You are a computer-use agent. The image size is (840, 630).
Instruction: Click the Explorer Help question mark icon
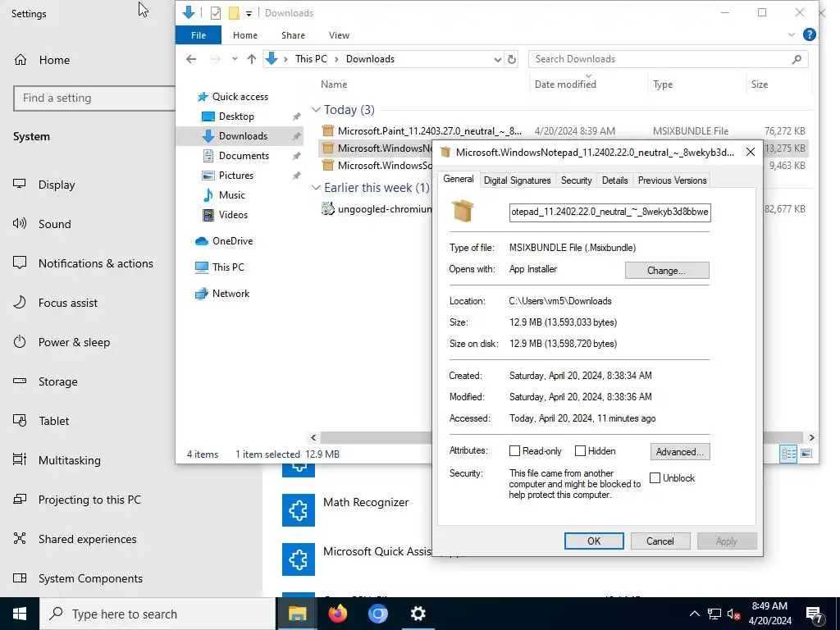click(810, 34)
